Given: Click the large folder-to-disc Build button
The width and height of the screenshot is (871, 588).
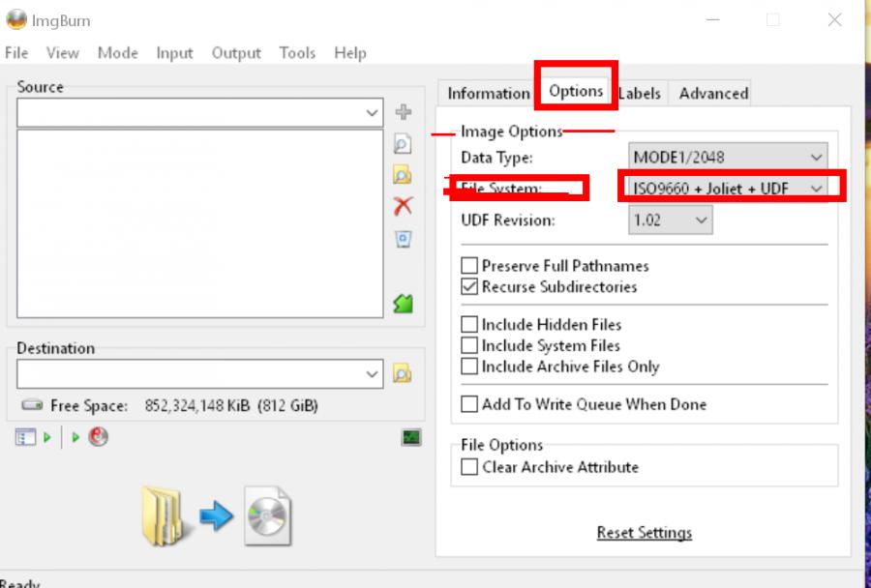Looking at the screenshot, I should [x=217, y=515].
